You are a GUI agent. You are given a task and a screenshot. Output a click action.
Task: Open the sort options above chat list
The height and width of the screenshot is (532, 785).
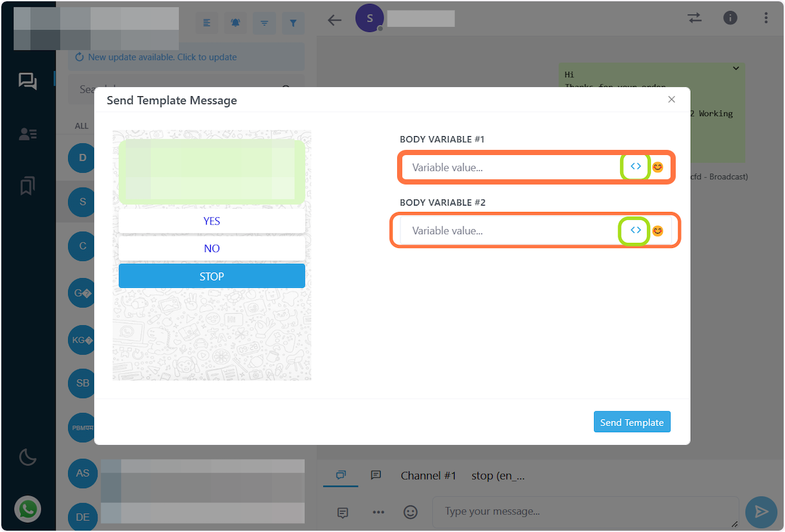click(264, 23)
